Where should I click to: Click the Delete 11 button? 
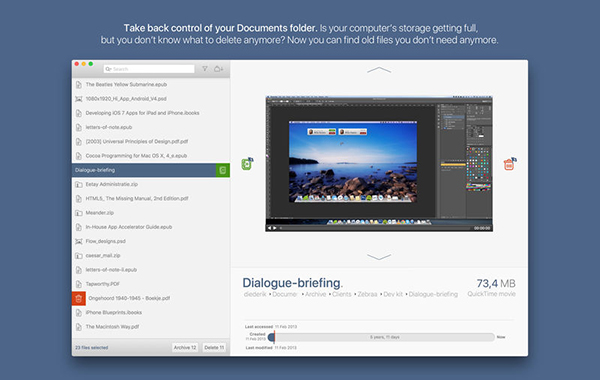click(214, 347)
